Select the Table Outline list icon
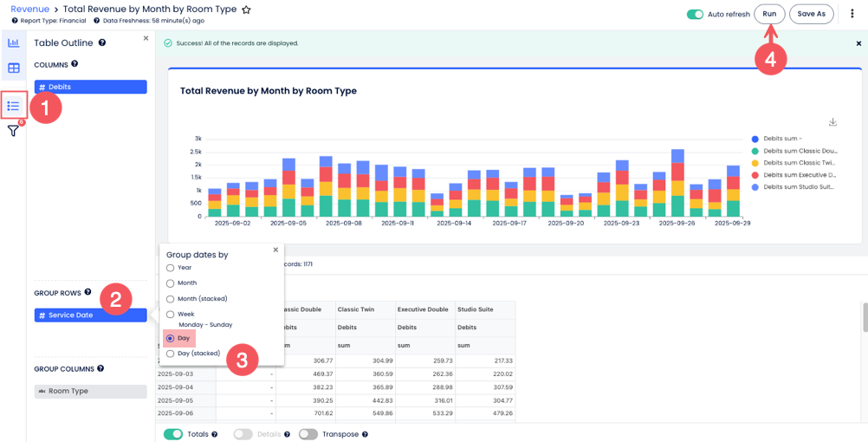868x442 pixels. 13,106
